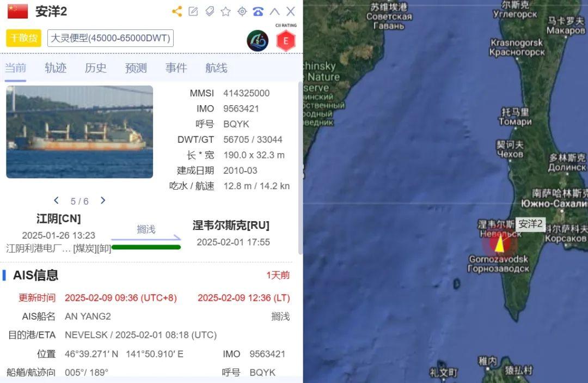
Task: Open the edit note icon
Action: click(x=193, y=11)
